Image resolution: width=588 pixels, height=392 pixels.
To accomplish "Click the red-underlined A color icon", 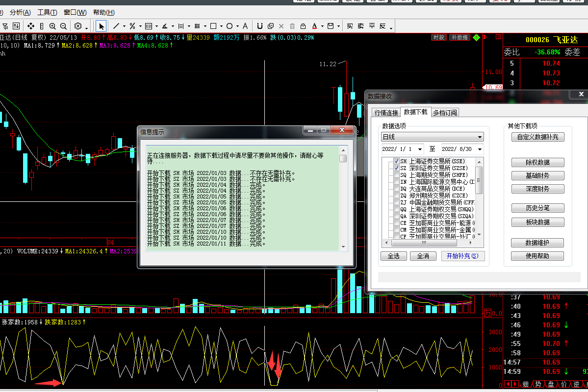I will pos(314,26).
